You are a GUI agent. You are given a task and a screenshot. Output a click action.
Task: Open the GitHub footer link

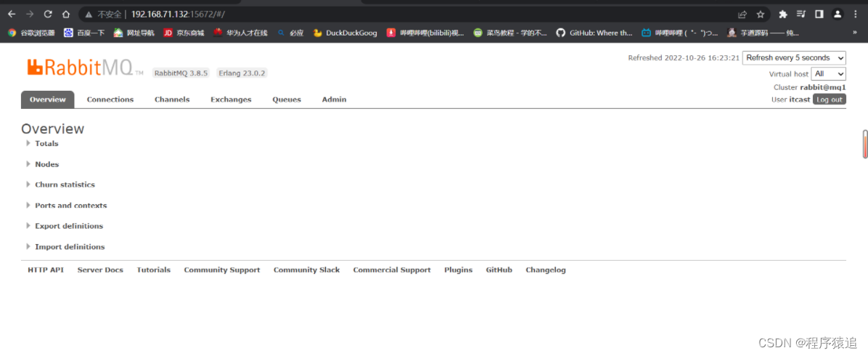[x=499, y=270]
